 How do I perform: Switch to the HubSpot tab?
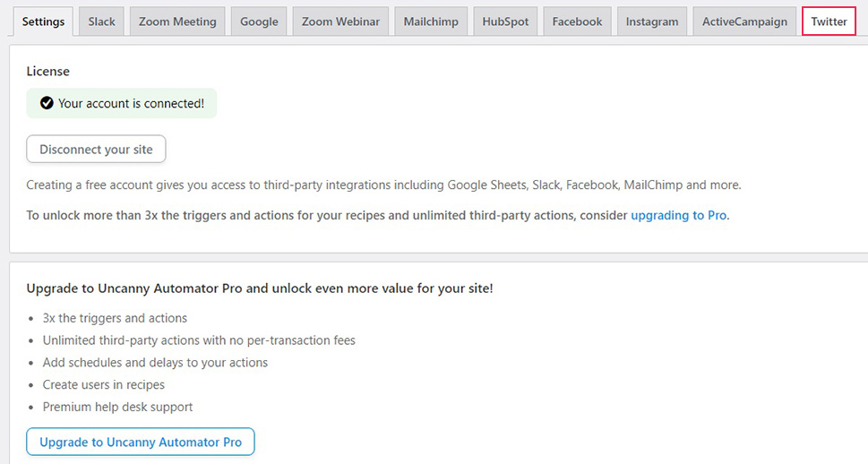click(x=505, y=21)
